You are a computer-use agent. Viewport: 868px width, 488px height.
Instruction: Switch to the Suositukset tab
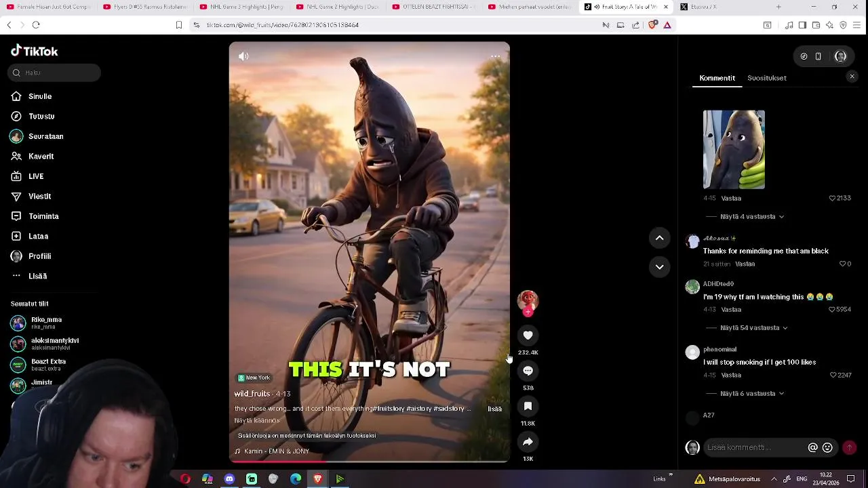(x=767, y=78)
